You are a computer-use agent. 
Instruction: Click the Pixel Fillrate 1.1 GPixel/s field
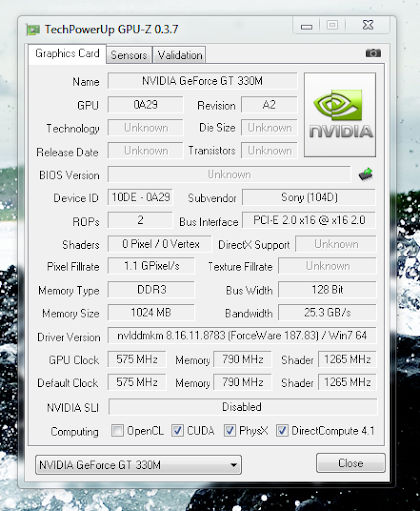[x=151, y=266]
